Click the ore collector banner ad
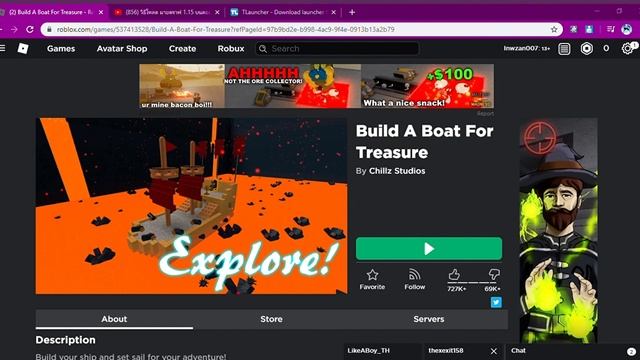Screen dimensions: 640x360 (x=316, y=86)
